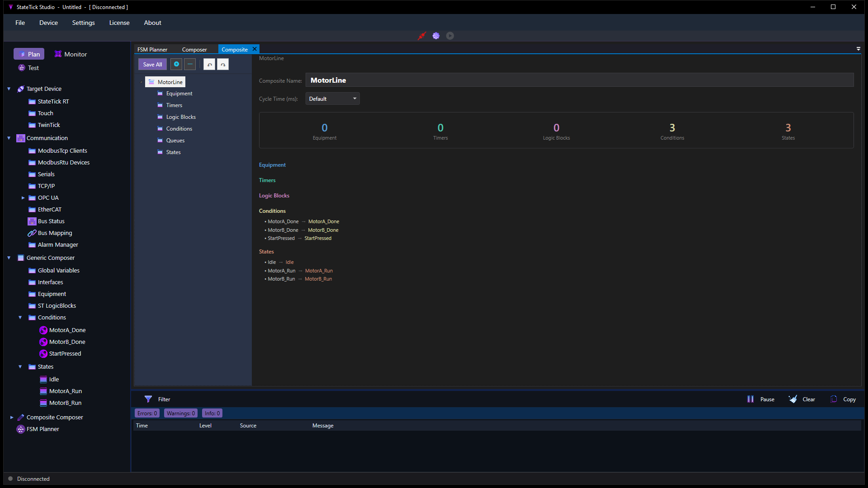Screen dimensions: 868x488
Task: Toggle the Errors: 0 filter
Action: 147,413
